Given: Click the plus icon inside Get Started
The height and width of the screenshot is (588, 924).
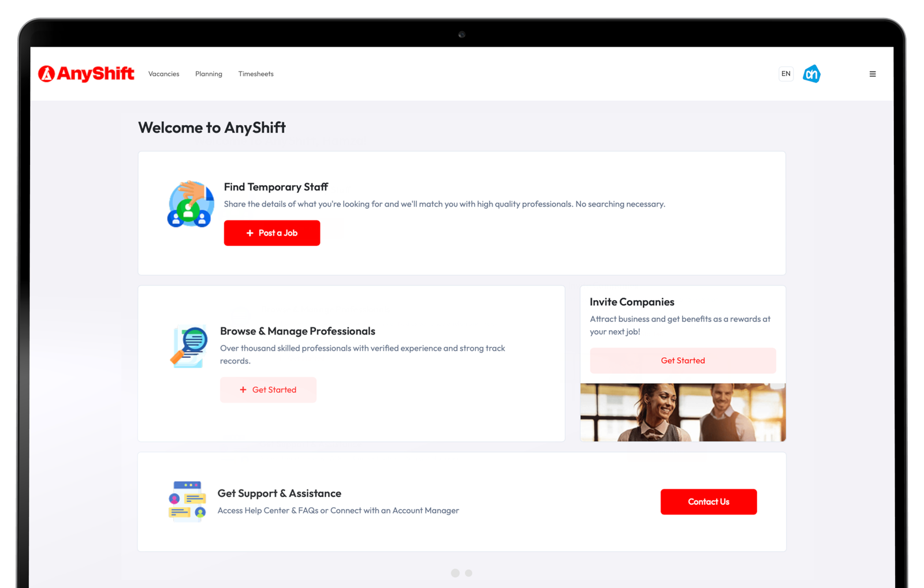Looking at the screenshot, I should coord(243,389).
